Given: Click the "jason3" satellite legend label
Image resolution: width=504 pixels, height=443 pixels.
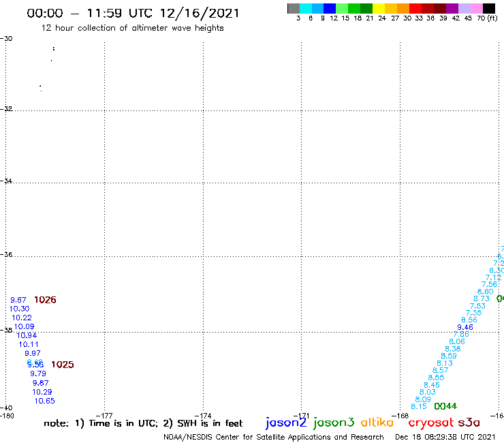Looking at the screenshot, I should point(334,423).
